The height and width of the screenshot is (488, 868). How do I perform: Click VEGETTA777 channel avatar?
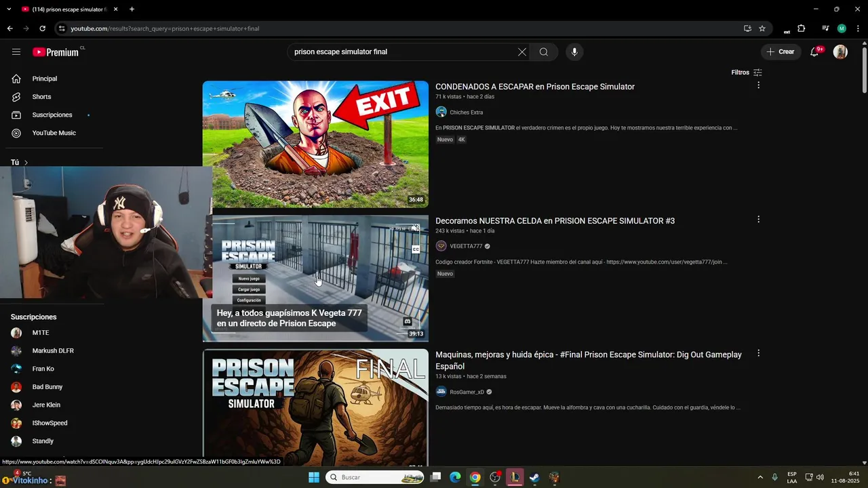tap(441, 246)
